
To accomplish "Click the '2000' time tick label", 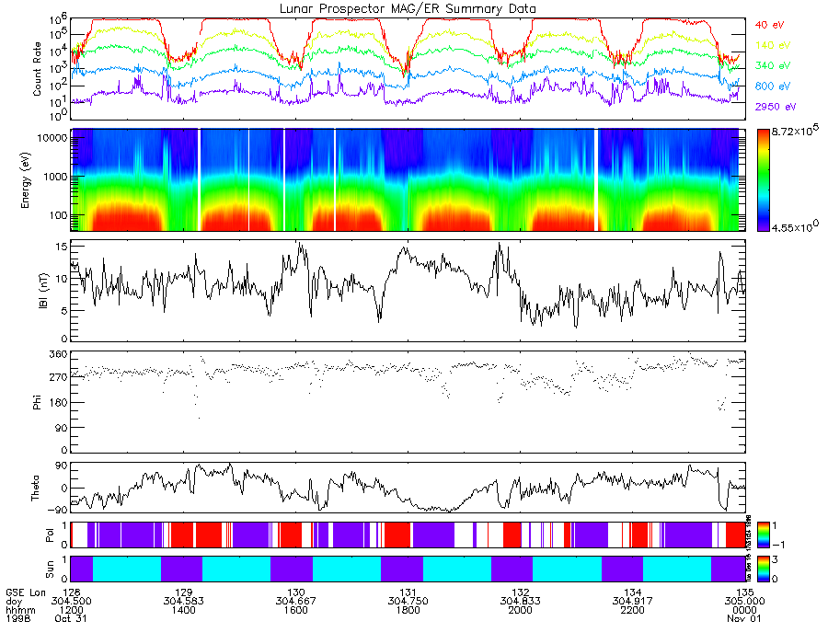I will 520,610.
